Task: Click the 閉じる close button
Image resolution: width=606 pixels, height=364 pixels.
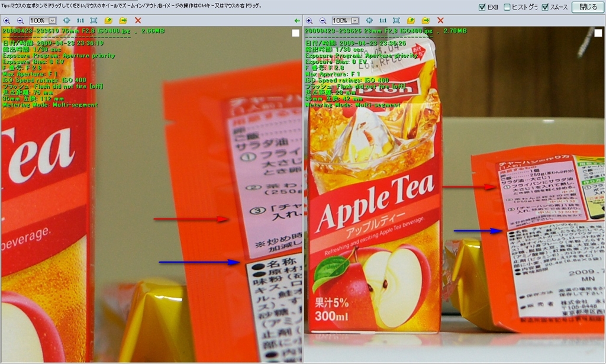Action: pos(588,7)
